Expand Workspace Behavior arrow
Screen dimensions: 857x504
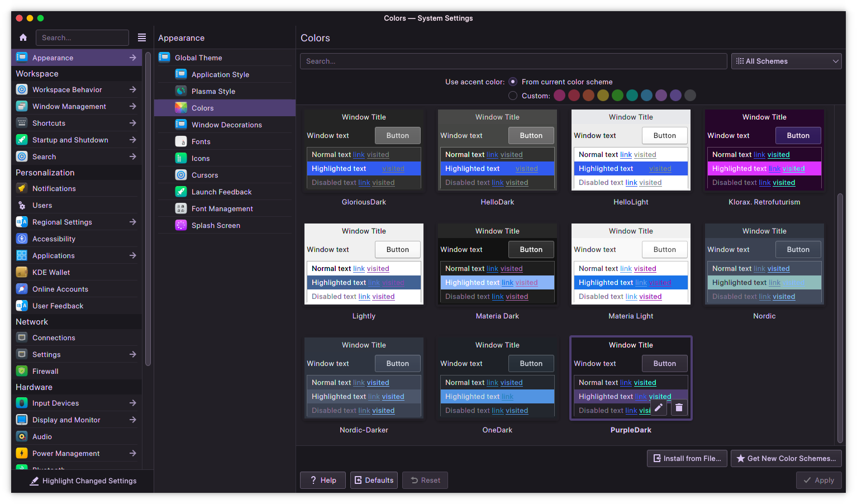pos(133,89)
